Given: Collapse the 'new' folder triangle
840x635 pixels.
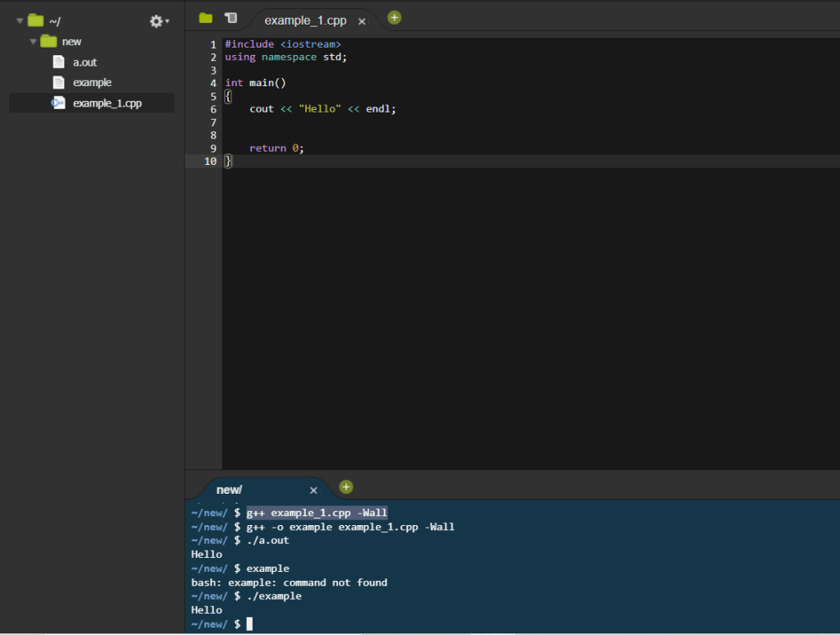Looking at the screenshot, I should click(x=33, y=41).
